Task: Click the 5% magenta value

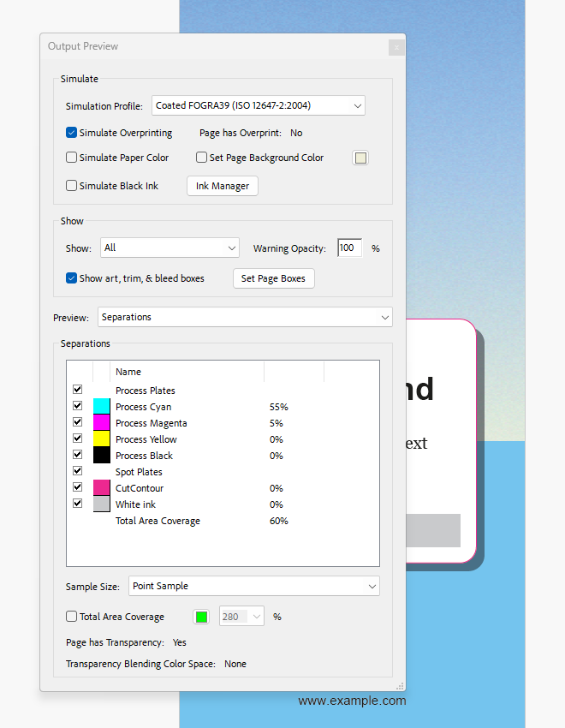Action: pyautogui.click(x=277, y=423)
